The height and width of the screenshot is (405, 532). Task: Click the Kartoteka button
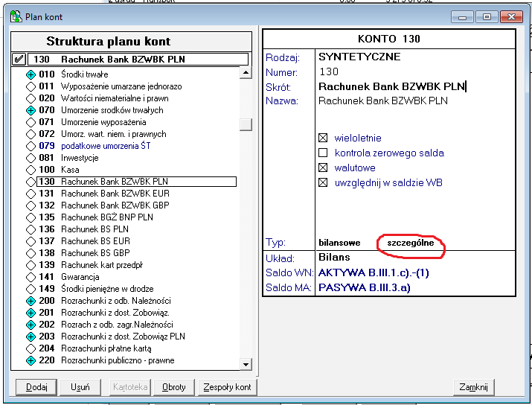(x=130, y=387)
